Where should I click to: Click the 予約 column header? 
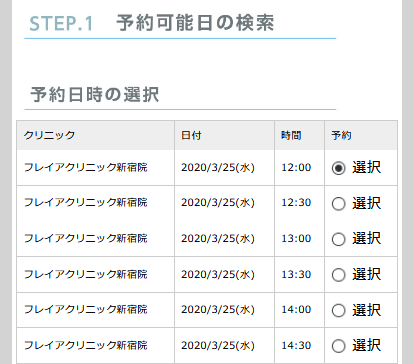341,135
